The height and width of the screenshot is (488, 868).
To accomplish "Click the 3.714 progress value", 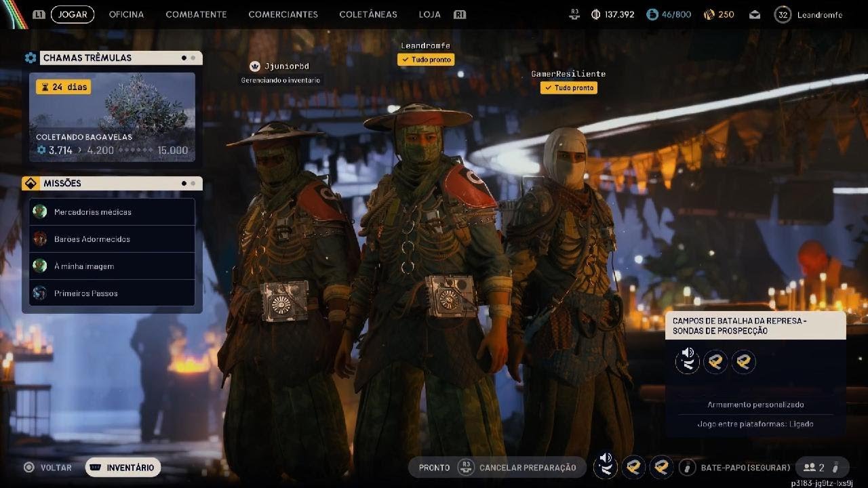I will point(61,150).
